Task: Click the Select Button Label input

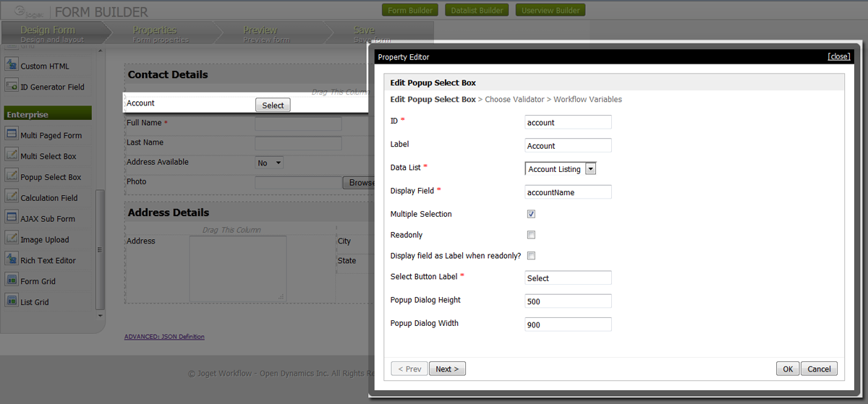Action: [x=569, y=278]
